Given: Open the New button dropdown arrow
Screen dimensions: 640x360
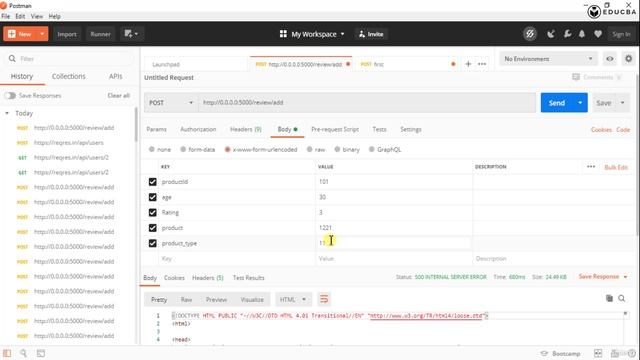Looking at the screenshot, I should (x=42, y=34).
